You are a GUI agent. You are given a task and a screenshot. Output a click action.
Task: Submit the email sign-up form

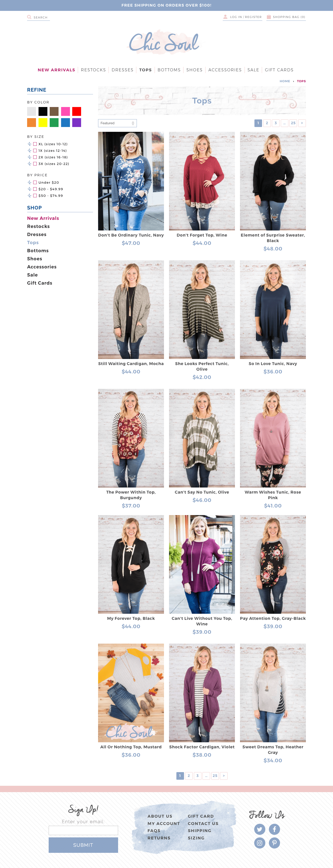point(83,845)
